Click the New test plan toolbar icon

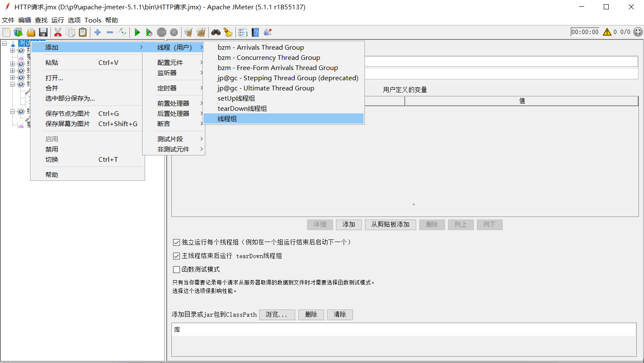(6, 32)
